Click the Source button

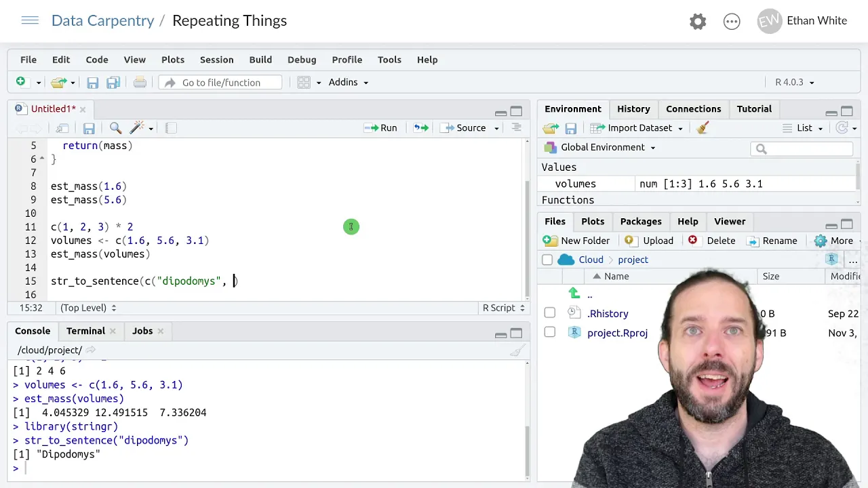pyautogui.click(x=463, y=128)
